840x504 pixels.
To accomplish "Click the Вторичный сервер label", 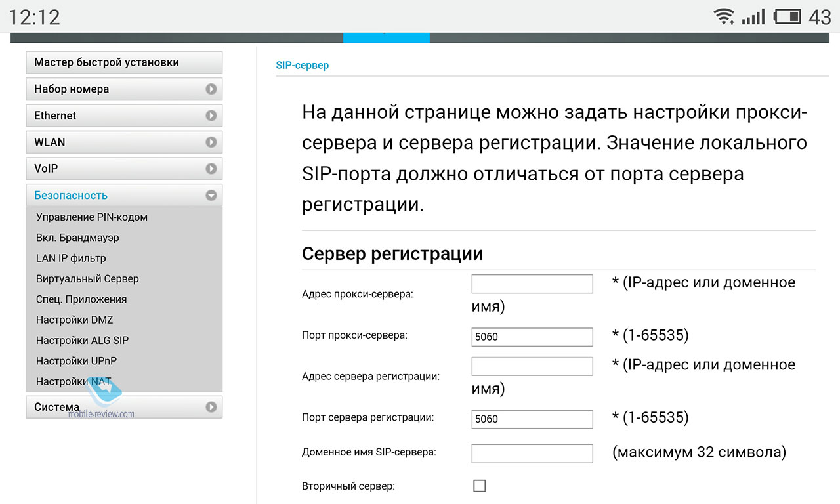I will coord(348,486).
